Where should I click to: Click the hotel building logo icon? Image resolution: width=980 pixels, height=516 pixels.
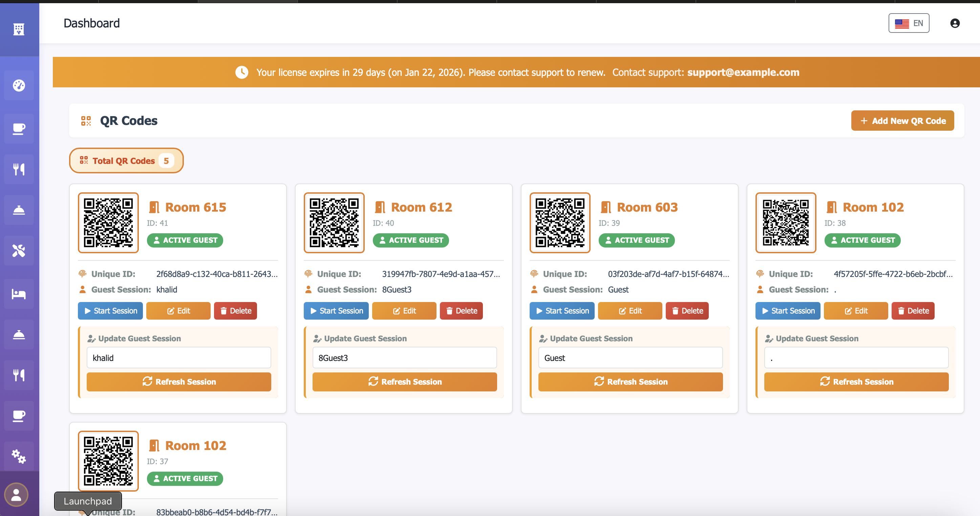coord(19,29)
